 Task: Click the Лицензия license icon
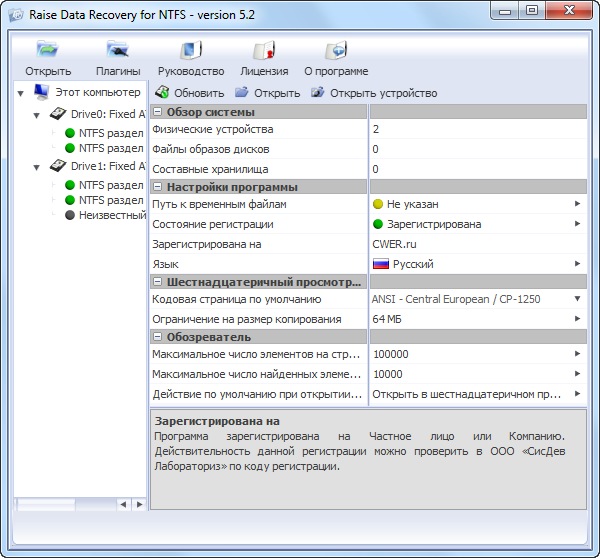pyautogui.click(x=264, y=50)
